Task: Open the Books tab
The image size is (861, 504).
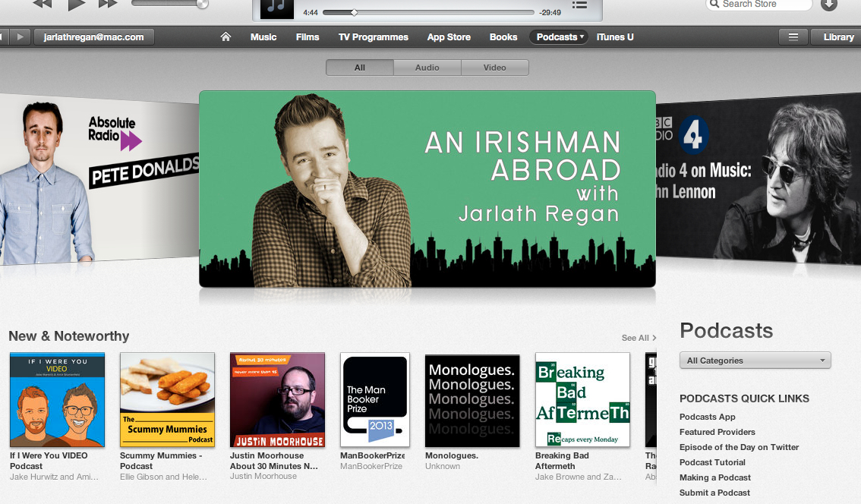Action: click(503, 36)
